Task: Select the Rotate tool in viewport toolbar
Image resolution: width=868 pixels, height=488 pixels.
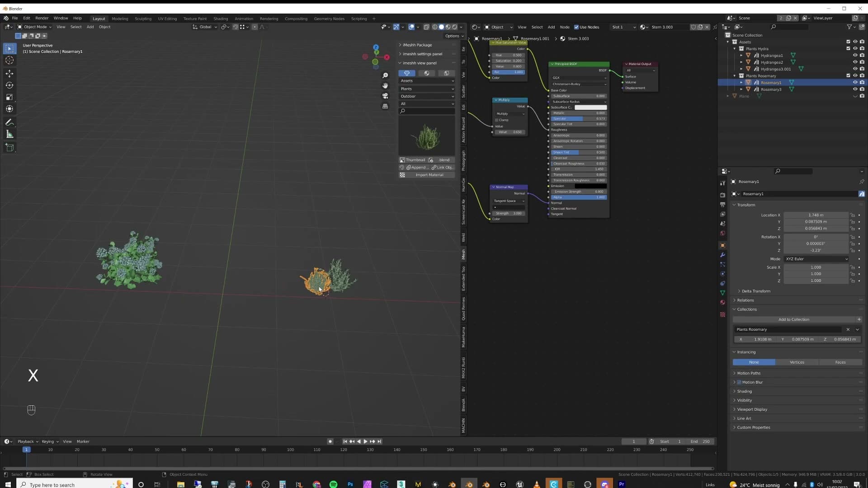Action: coord(9,85)
